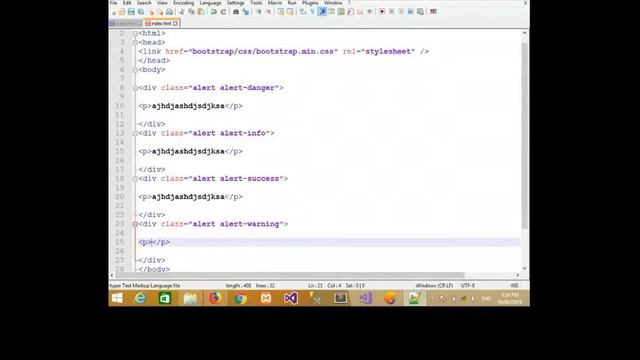Click the Run Macro Multiple Times icon
The width and height of the screenshot is (640, 360).
tap(411, 12)
